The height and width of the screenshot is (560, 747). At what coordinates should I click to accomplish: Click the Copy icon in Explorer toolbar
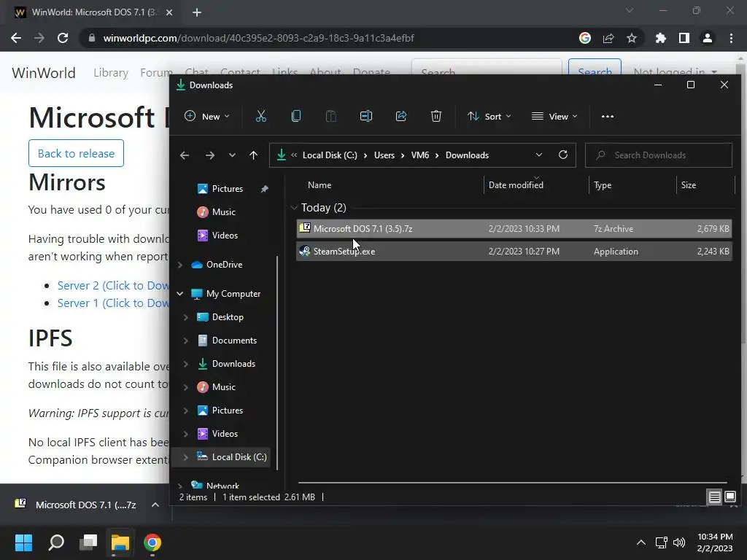click(296, 116)
